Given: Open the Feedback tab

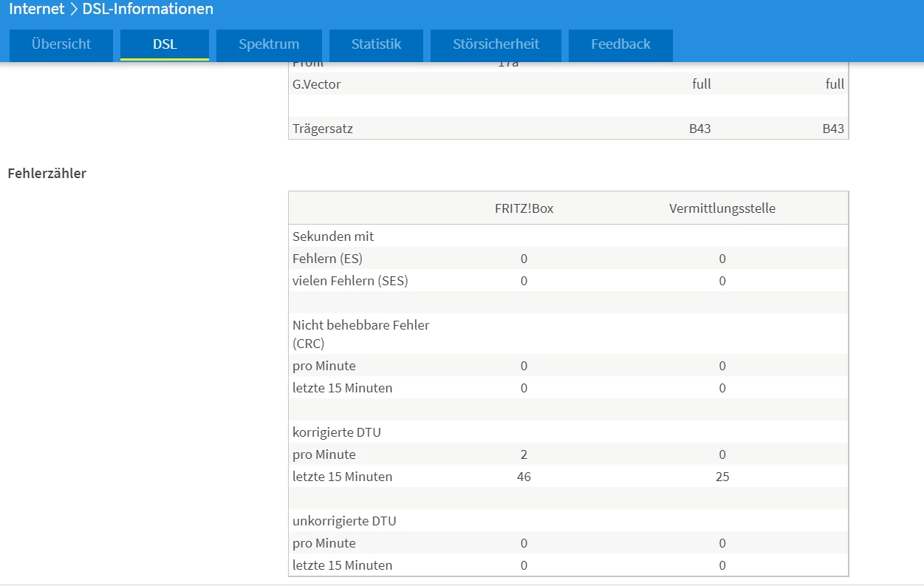Looking at the screenshot, I should [620, 44].
